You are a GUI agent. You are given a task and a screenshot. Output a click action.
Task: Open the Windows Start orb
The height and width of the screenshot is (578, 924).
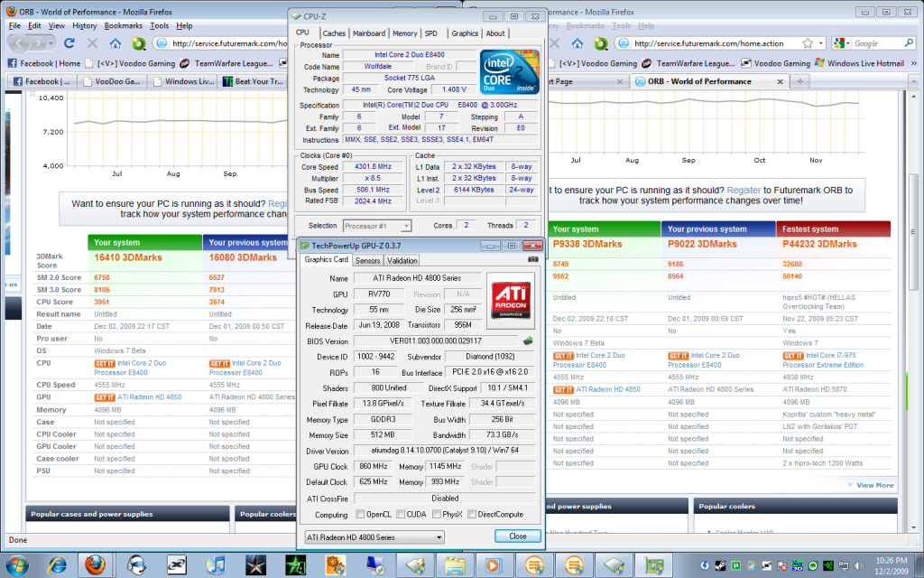pyautogui.click(x=16, y=565)
